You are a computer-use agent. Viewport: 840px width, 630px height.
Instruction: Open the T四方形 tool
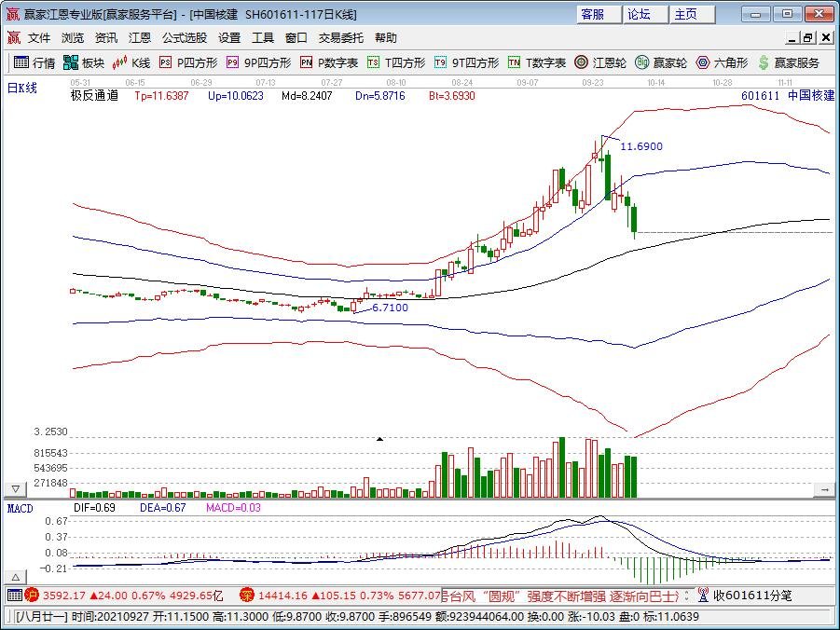pyautogui.click(x=395, y=62)
